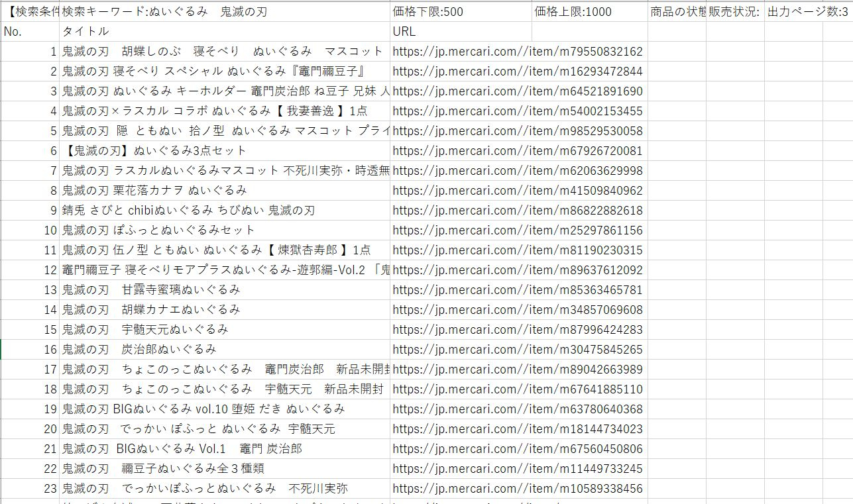Select the No. cell with value 1
The height and width of the screenshot is (504, 853).
(x=30, y=51)
